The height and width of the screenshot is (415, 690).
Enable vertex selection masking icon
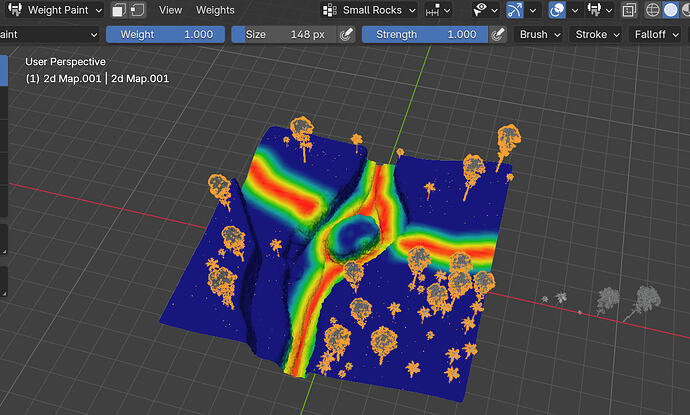click(x=137, y=10)
